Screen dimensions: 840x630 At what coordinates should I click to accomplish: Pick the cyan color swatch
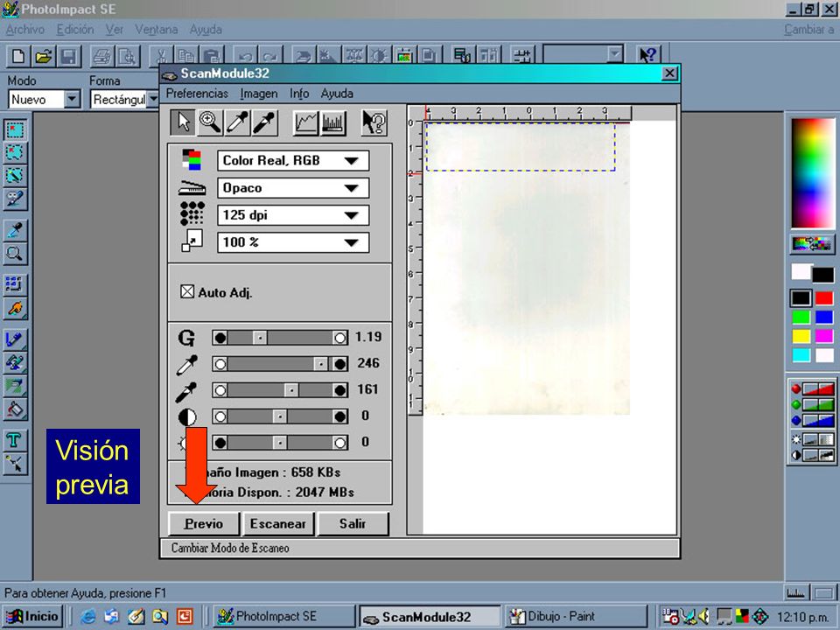coord(801,355)
